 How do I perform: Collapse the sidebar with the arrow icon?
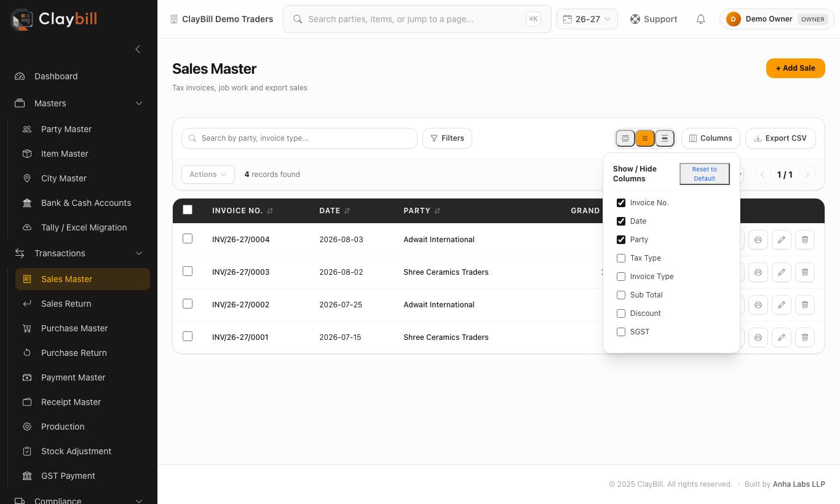coord(138,49)
